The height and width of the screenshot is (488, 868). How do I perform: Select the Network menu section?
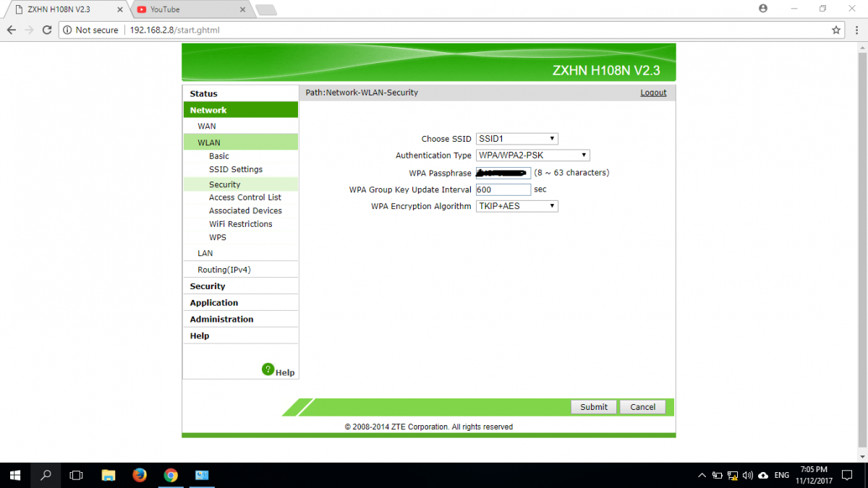coord(240,110)
